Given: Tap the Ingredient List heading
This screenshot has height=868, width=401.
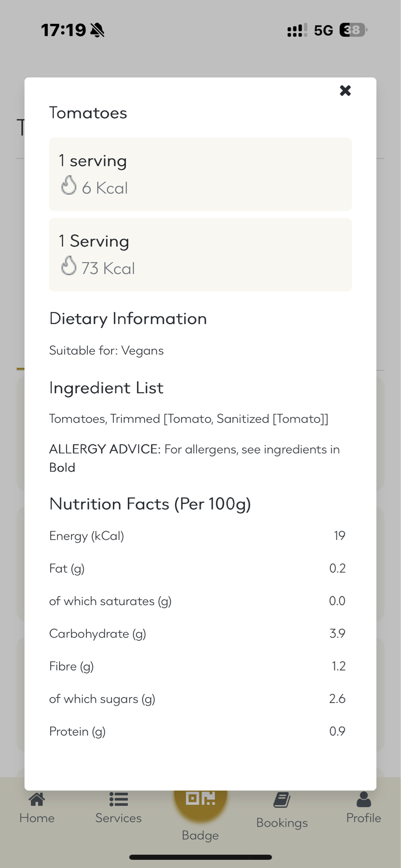Looking at the screenshot, I should tap(106, 388).
